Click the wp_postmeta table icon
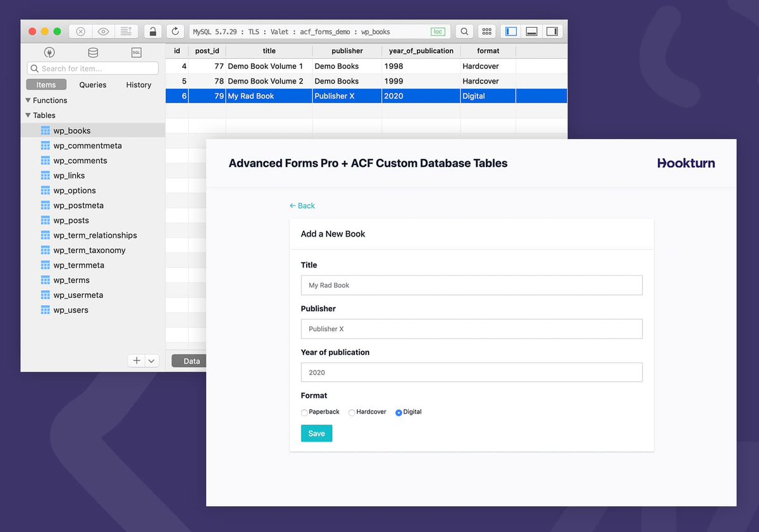This screenshot has height=532, width=759. pyautogui.click(x=46, y=206)
